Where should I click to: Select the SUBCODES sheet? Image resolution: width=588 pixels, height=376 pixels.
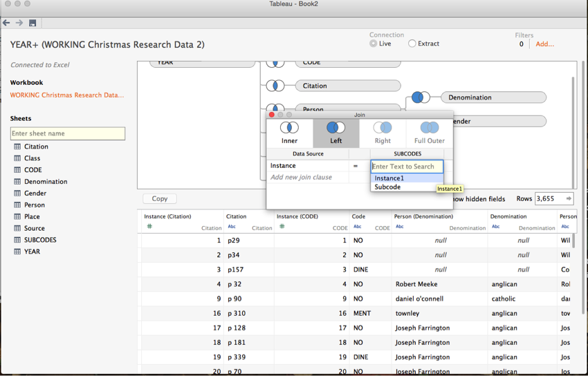(x=40, y=240)
